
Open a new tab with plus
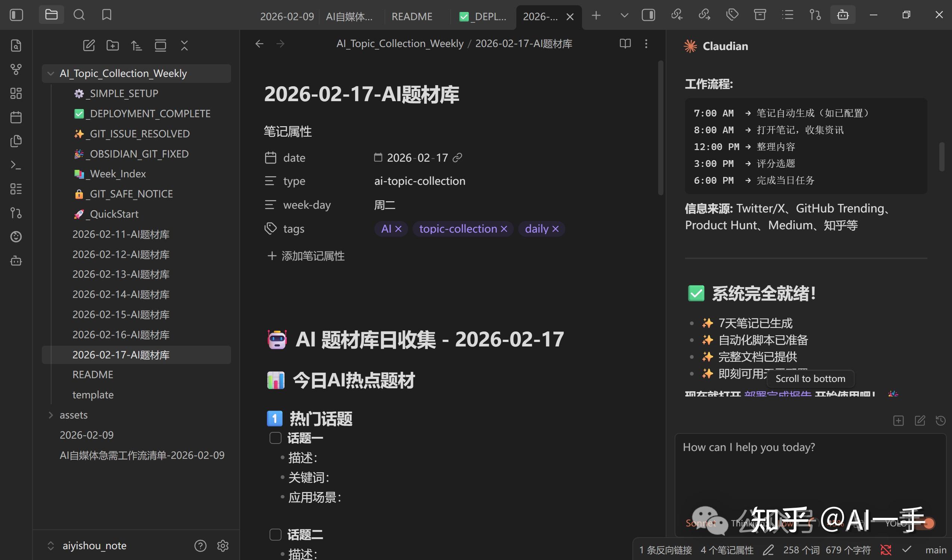tap(596, 15)
